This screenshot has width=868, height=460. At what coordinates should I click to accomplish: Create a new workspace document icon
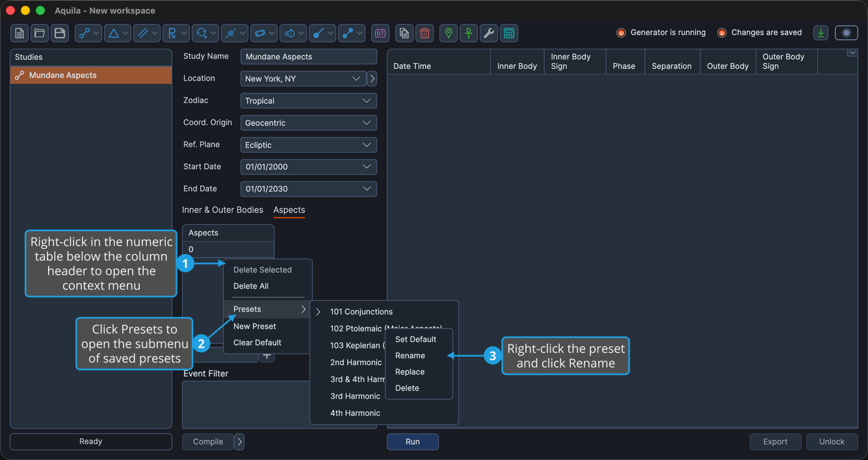20,33
